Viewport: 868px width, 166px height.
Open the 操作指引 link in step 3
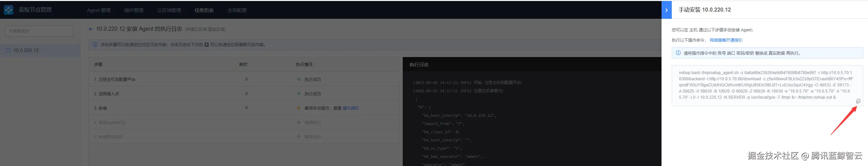pyautogui.click(x=350, y=108)
